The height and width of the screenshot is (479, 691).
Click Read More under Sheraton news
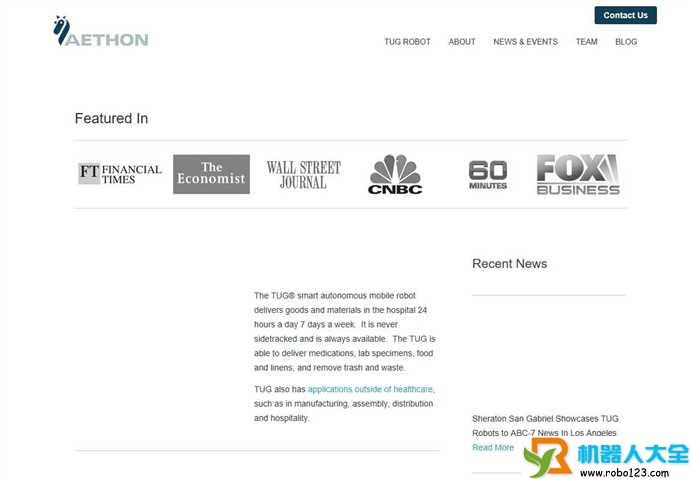click(x=493, y=447)
